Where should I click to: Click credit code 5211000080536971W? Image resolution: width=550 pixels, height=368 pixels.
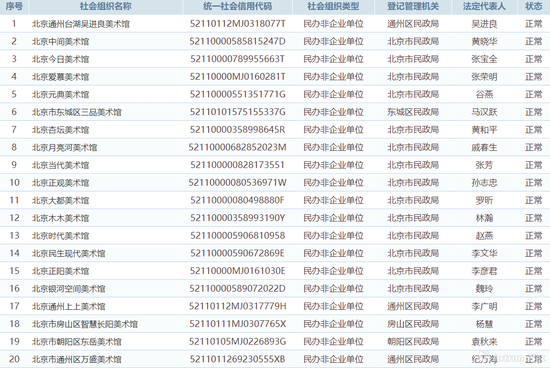tap(237, 182)
